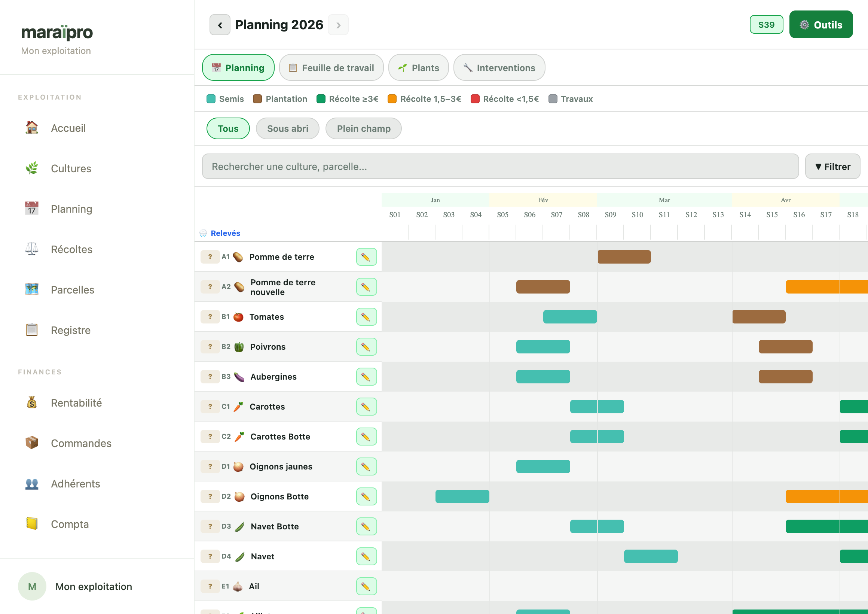868x614 pixels.
Task: Edit the B1 Tomates row pencil
Action: 366,317
